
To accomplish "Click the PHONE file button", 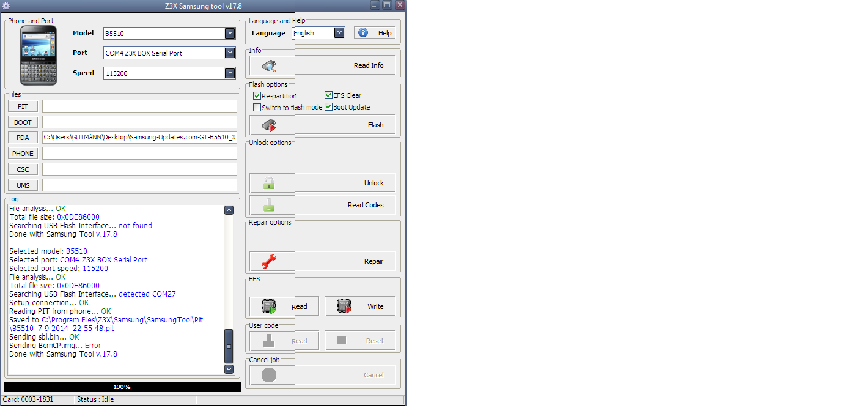I will click(23, 154).
